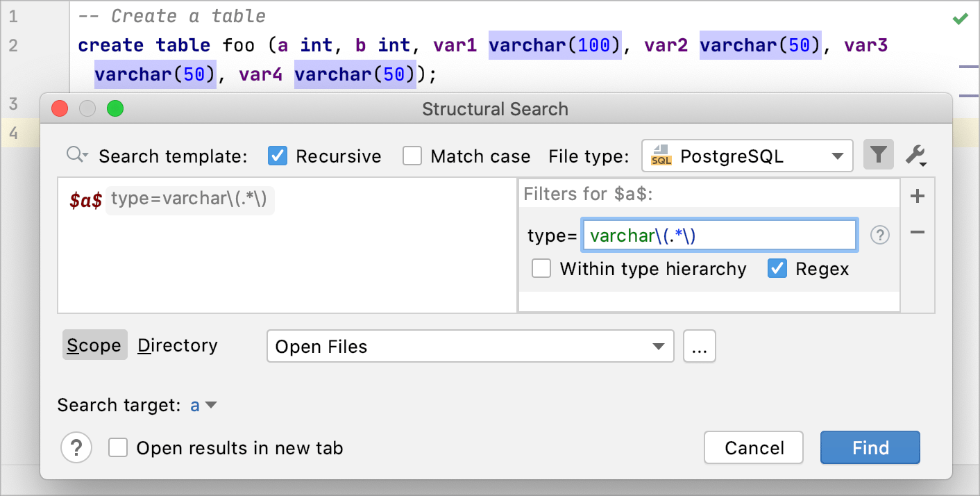980x496 pixels.
Task: Click the filter funnel icon
Action: pos(879,154)
